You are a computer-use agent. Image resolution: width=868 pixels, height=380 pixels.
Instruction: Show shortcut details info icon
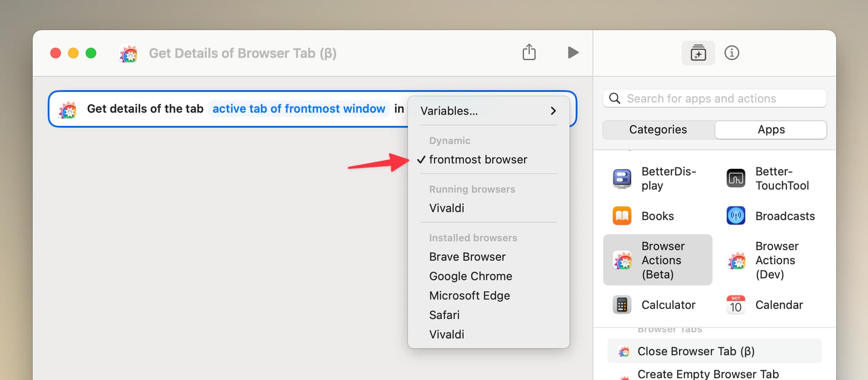pyautogui.click(x=731, y=53)
